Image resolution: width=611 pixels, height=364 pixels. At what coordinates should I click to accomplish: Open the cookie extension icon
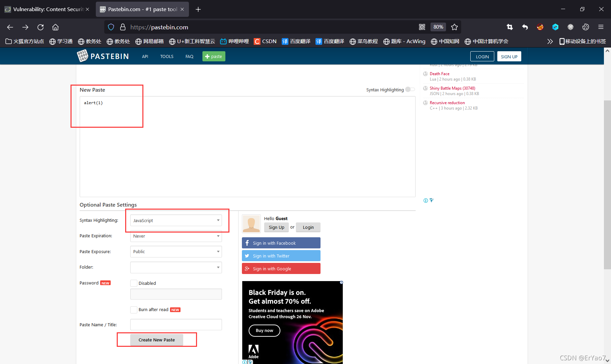point(586,27)
